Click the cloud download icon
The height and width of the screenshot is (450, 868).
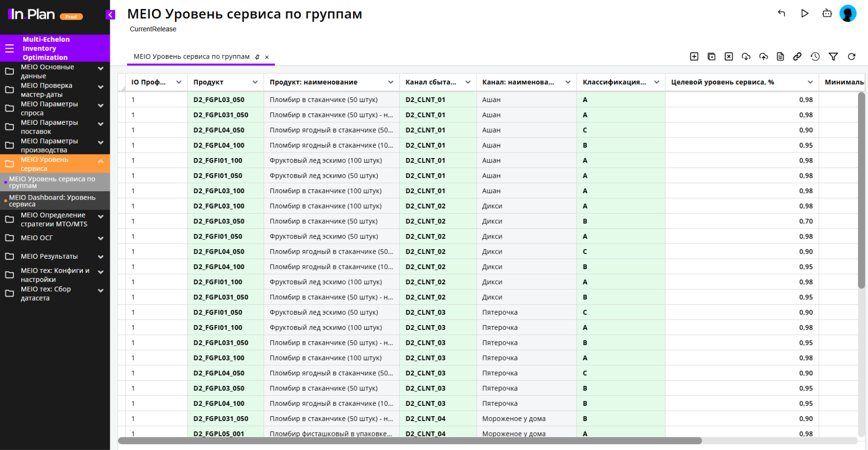tap(746, 56)
